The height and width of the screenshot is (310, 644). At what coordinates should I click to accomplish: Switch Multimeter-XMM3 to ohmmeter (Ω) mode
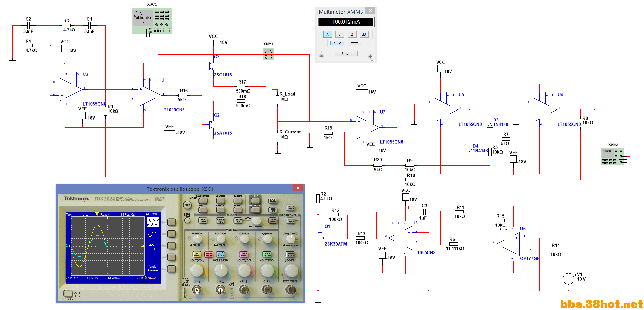pyautogui.click(x=352, y=34)
